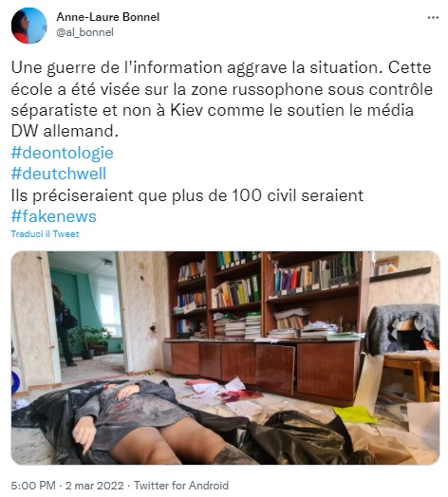The height and width of the screenshot is (497, 448).
Task: Click the tweet's first paragraph about 'guerre de l'information'
Action: pos(222,100)
